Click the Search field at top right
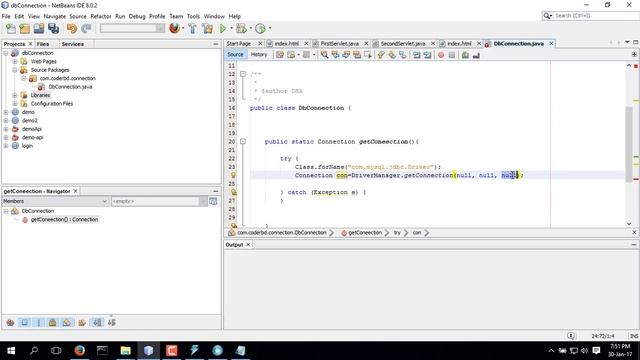This screenshot has width=640, height=360. tap(590, 16)
